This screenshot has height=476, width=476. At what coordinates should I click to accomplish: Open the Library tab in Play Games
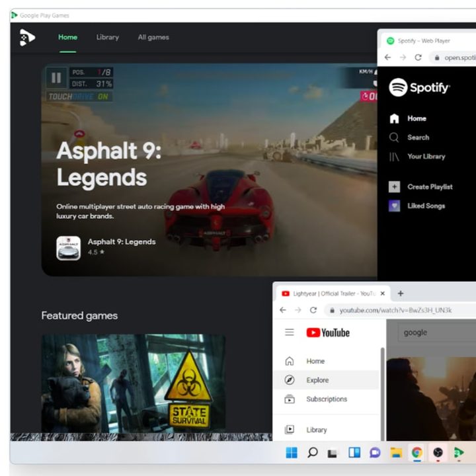[108, 37]
